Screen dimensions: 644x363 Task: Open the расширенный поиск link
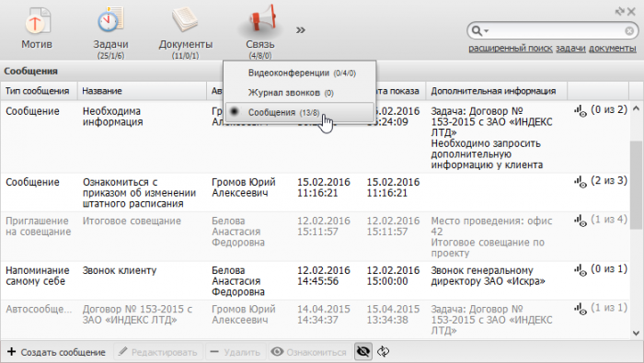coord(510,49)
